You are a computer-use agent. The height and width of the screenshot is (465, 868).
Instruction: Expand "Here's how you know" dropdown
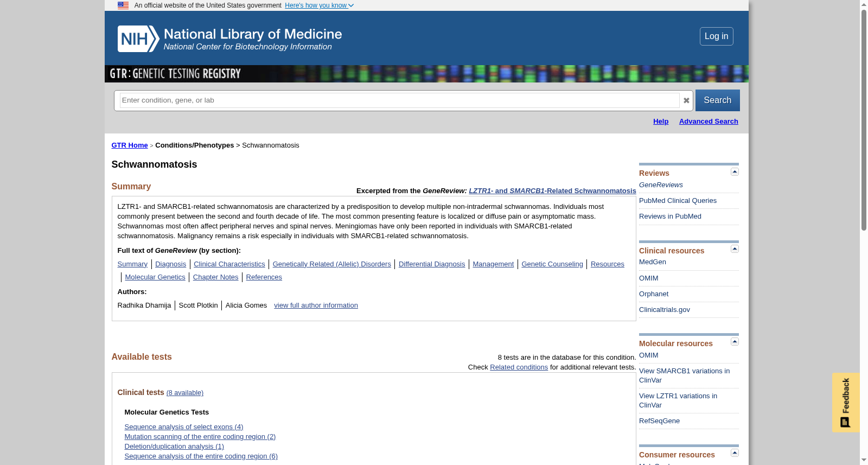click(x=319, y=5)
